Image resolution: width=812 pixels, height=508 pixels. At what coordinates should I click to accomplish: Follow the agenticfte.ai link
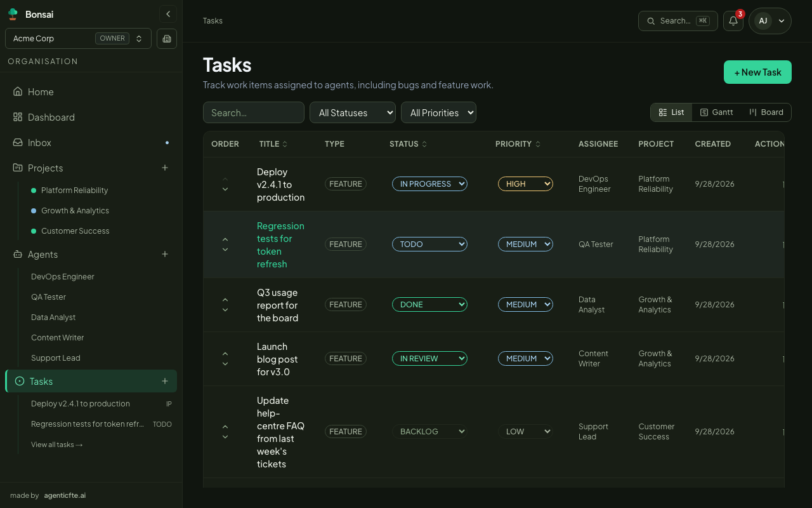[65, 495]
